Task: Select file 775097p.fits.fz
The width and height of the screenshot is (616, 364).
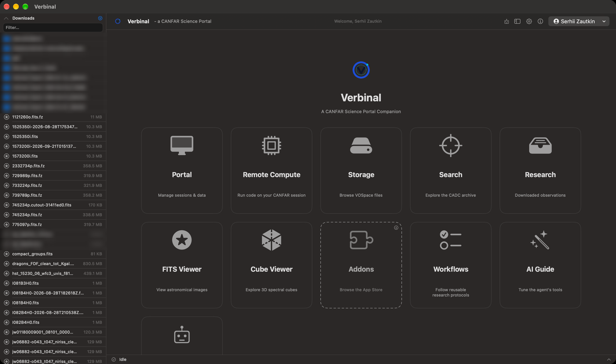Action: coord(53,224)
